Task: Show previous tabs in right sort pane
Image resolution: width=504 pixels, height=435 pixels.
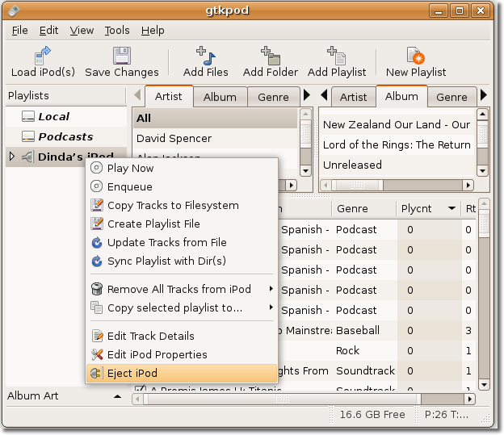Action: coord(324,95)
